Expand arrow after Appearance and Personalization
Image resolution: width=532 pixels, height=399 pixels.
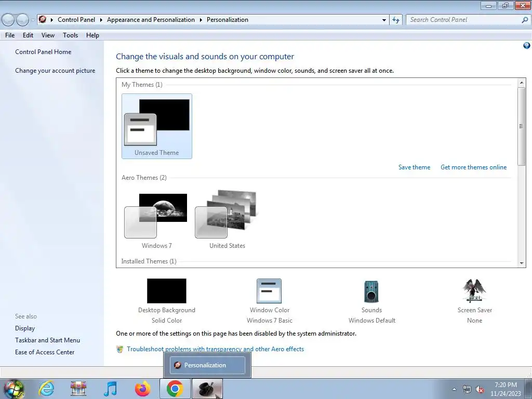[201, 20]
